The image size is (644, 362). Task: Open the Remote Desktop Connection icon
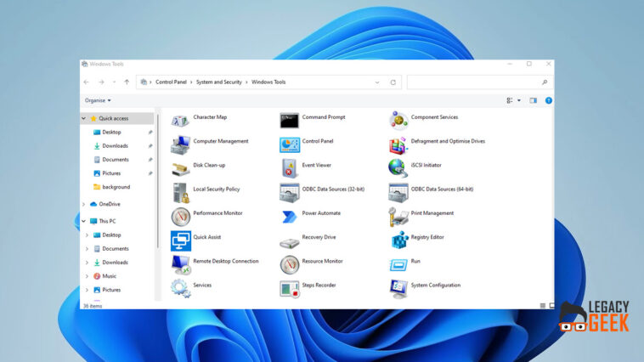point(180,265)
